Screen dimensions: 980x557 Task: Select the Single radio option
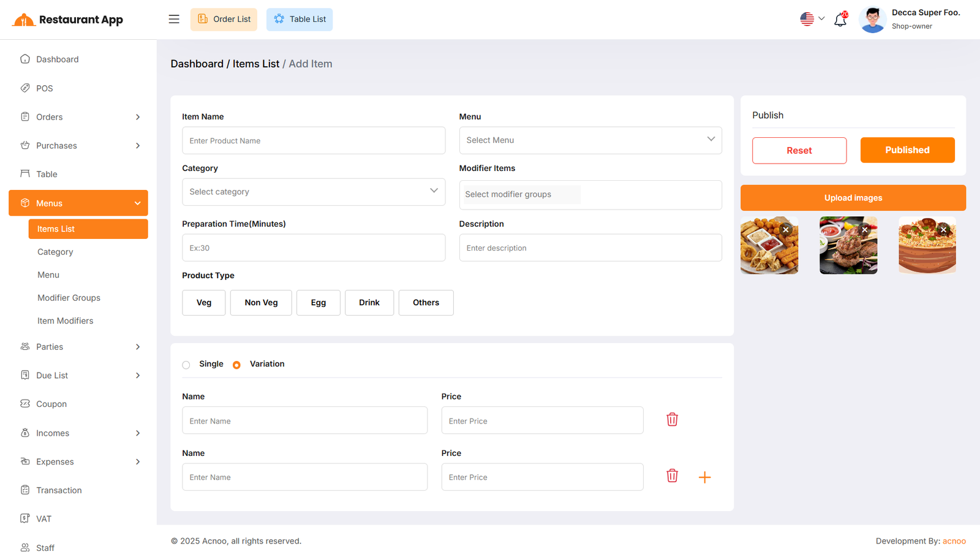pos(186,365)
